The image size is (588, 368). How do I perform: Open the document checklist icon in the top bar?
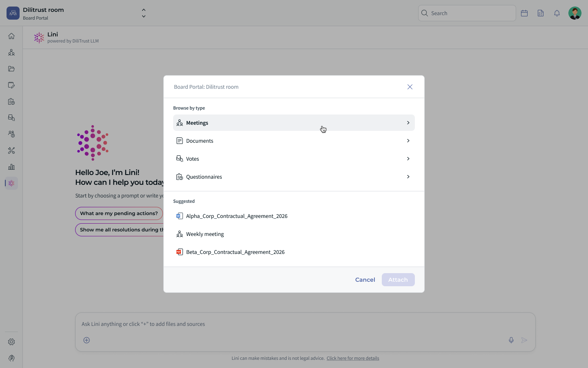click(x=541, y=13)
